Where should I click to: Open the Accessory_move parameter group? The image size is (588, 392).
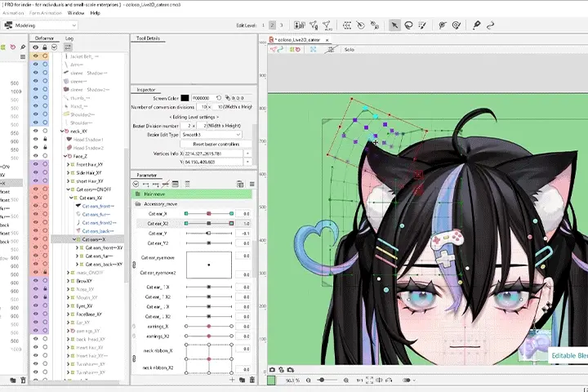tap(191, 203)
